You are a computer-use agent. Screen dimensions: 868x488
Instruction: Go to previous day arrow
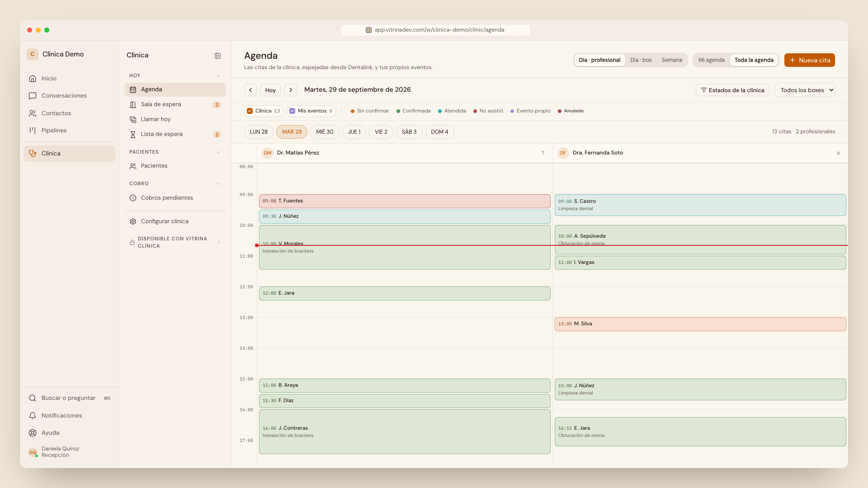click(250, 90)
